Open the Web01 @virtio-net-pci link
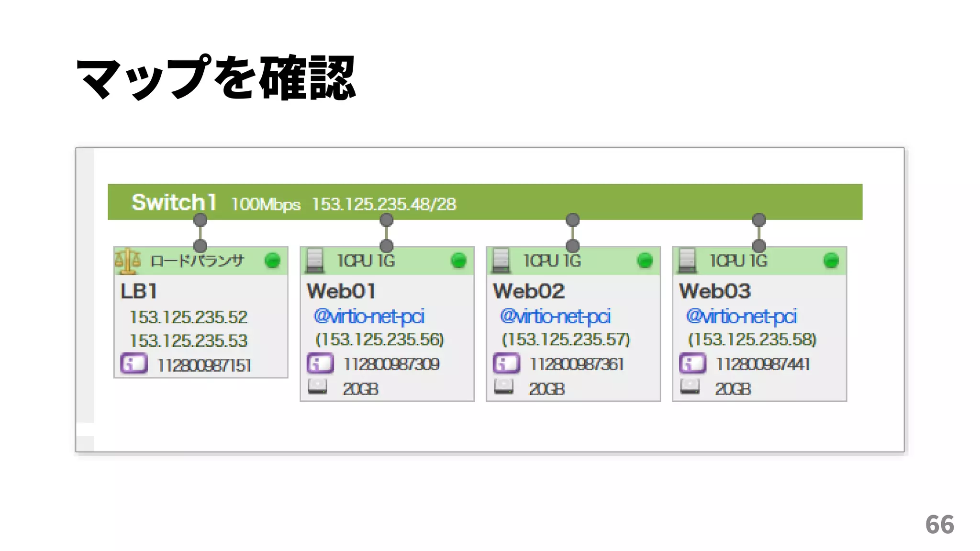The height and width of the screenshot is (551, 980). 369,317
